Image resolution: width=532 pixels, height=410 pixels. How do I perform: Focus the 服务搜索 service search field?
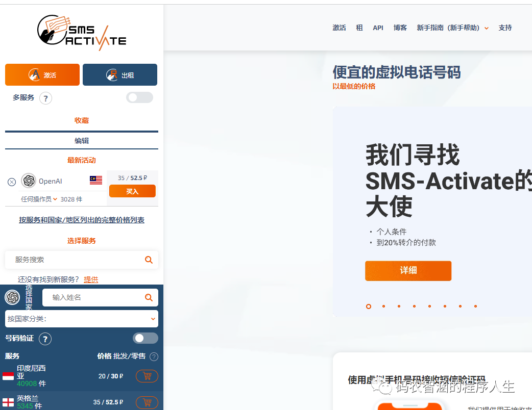click(81, 260)
